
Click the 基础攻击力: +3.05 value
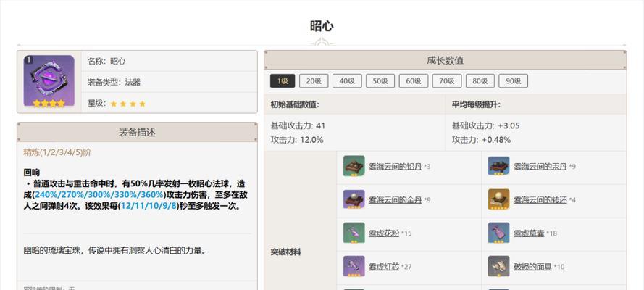click(485, 125)
